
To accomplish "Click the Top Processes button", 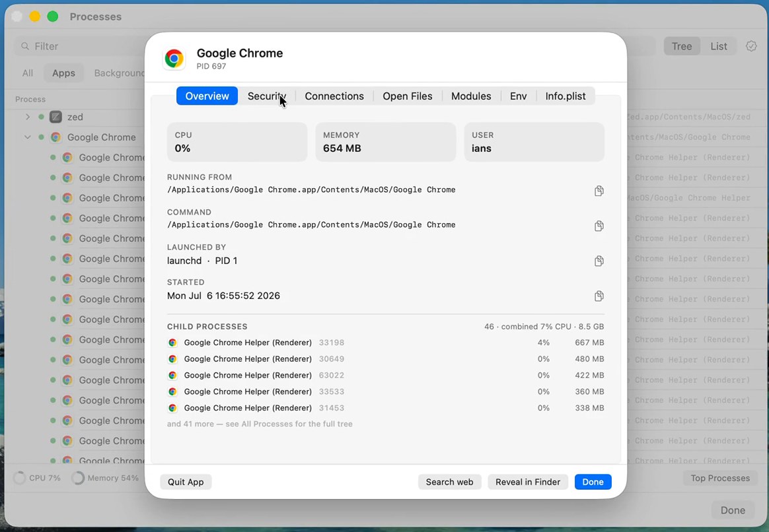I will coord(720,478).
